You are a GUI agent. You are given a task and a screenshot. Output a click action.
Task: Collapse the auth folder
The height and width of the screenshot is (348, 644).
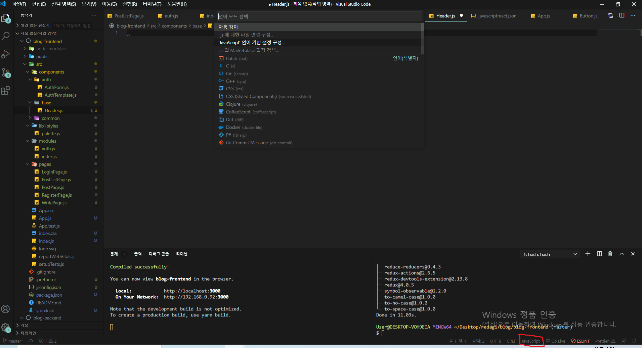30,80
